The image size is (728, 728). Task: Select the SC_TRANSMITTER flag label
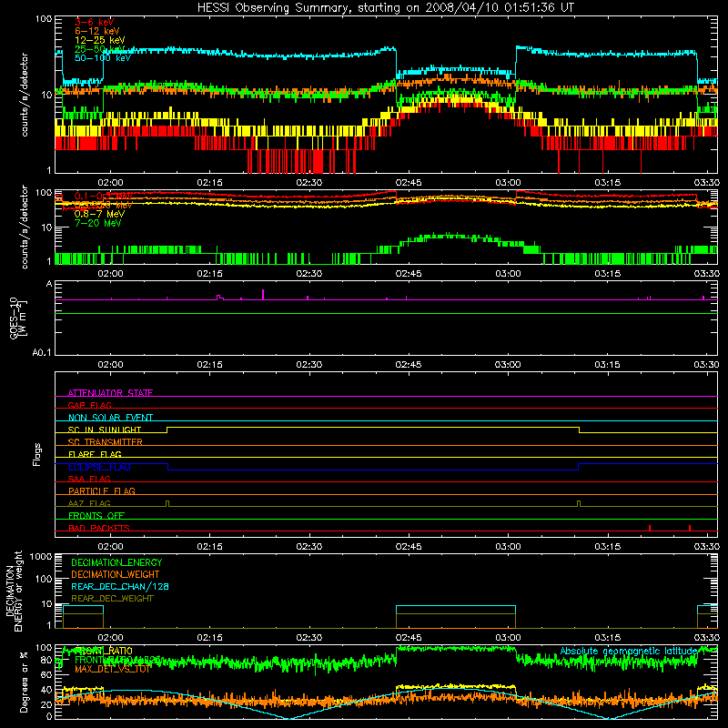(105, 442)
